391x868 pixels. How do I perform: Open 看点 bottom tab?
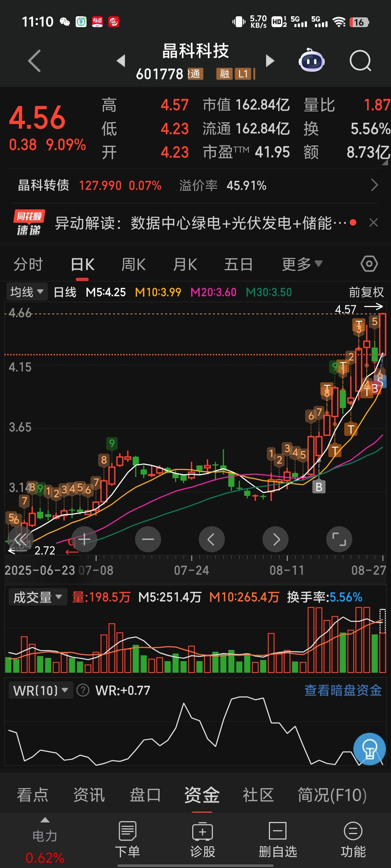tap(33, 795)
